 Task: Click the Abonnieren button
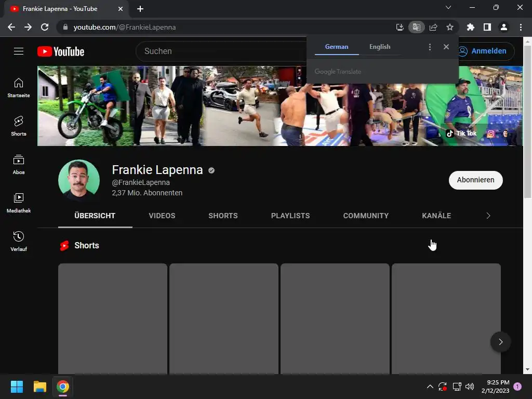click(x=476, y=180)
